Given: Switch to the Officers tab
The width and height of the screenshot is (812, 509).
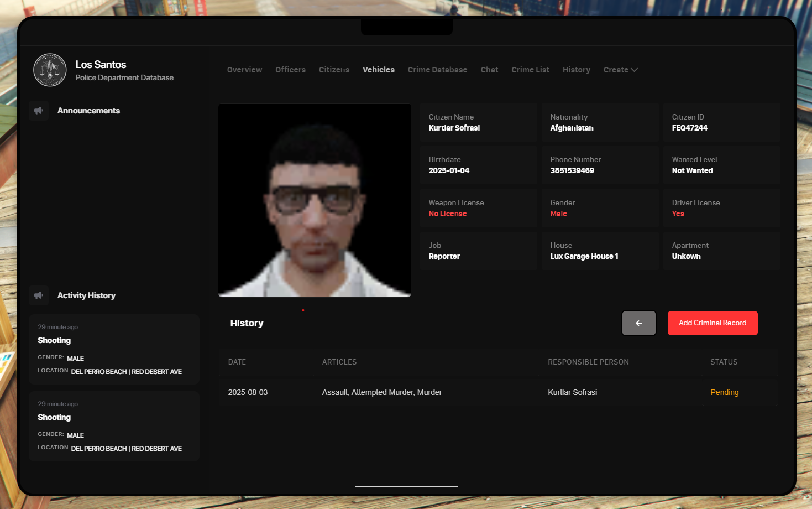Looking at the screenshot, I should [x=290, y=70].
